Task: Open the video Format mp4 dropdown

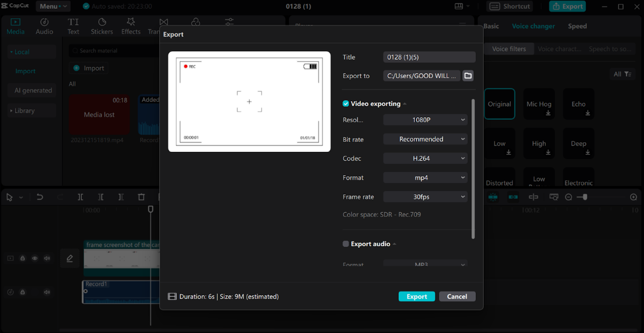Action: [x=425, y=178]
